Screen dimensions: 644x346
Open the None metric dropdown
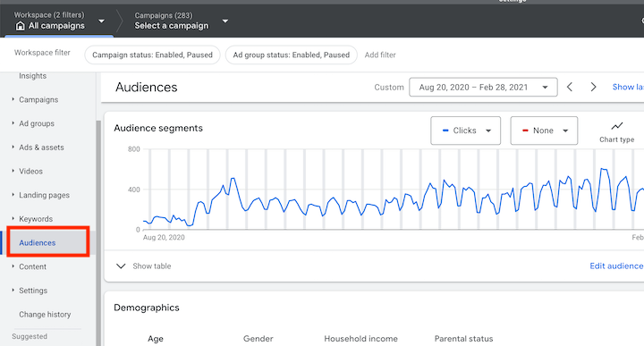coord(544,131)
